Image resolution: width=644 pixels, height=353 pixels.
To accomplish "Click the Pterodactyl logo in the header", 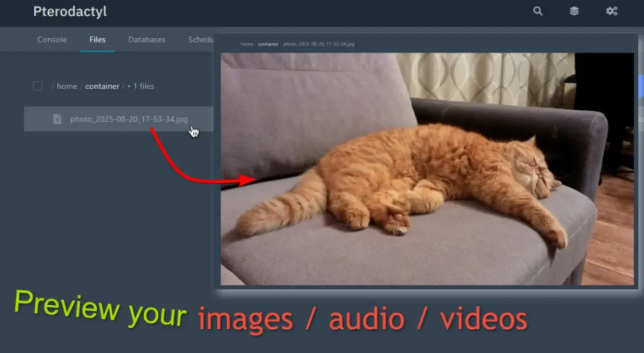I will click(x=69, y=12).
